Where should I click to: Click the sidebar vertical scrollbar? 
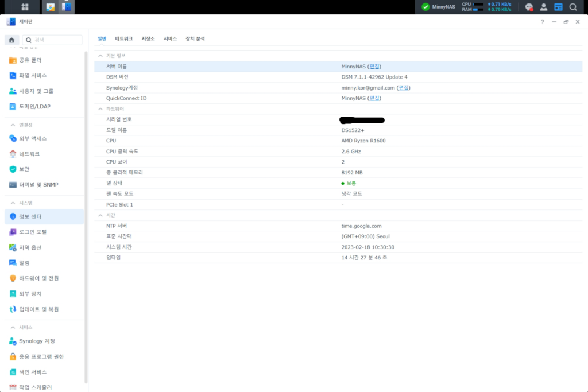point(86,218)
